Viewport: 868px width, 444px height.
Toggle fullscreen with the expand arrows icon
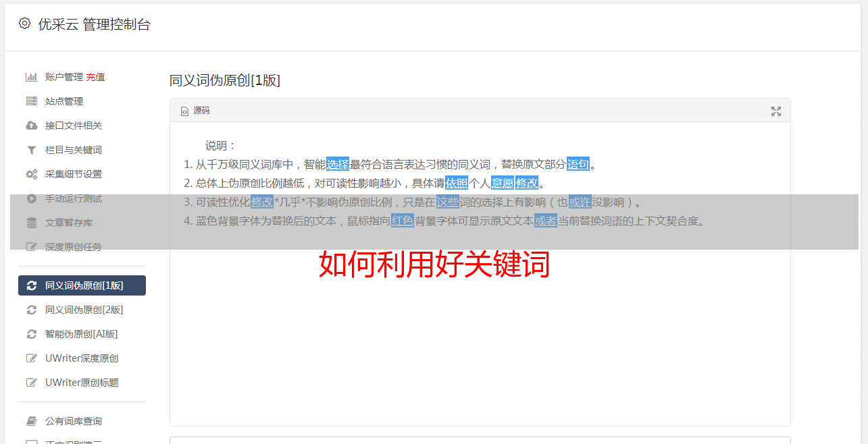(x=776, y=111)
